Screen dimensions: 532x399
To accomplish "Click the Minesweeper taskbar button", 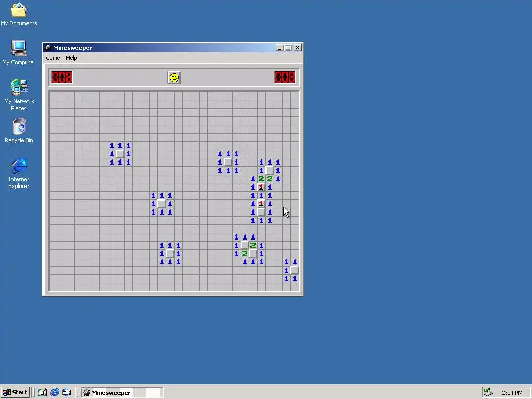I will pos(122,393).
